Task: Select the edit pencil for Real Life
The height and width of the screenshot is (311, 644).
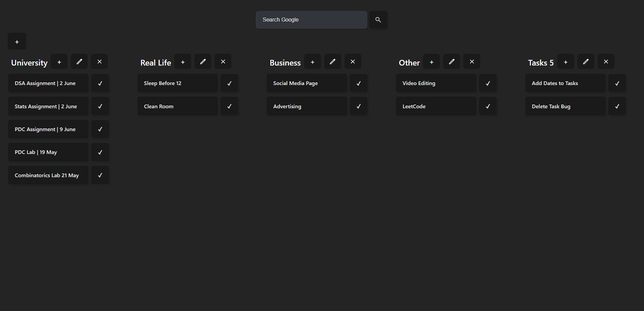Action: coord(202,61)
